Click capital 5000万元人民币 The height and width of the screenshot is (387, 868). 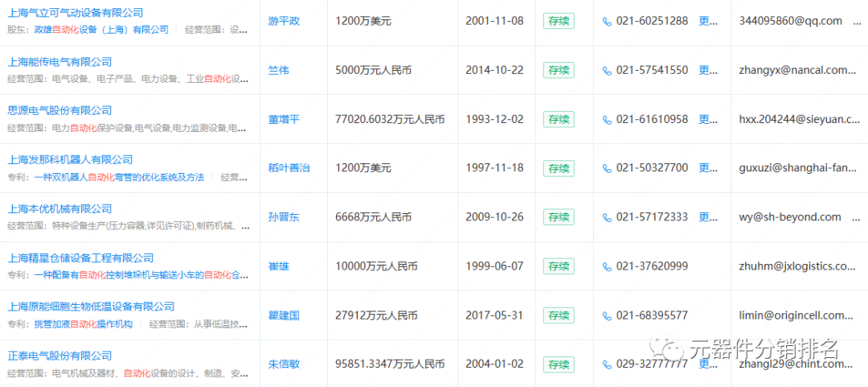pos(374,71)
